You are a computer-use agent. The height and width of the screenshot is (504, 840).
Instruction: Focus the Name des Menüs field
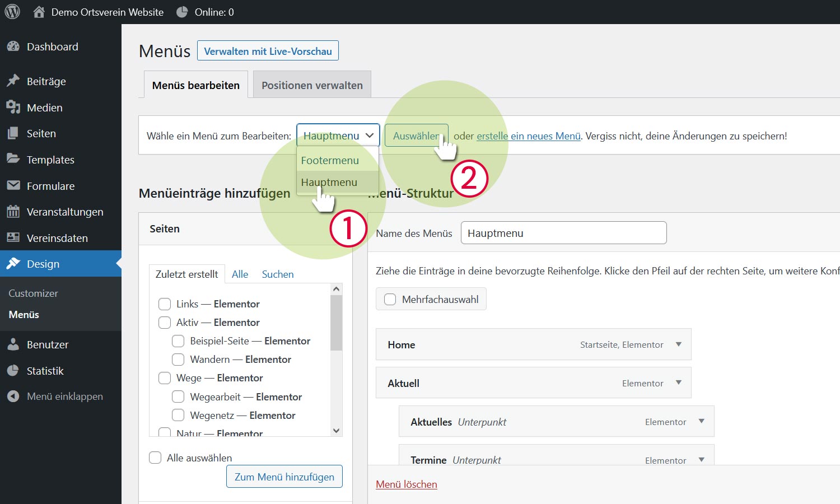click(563, 233)
